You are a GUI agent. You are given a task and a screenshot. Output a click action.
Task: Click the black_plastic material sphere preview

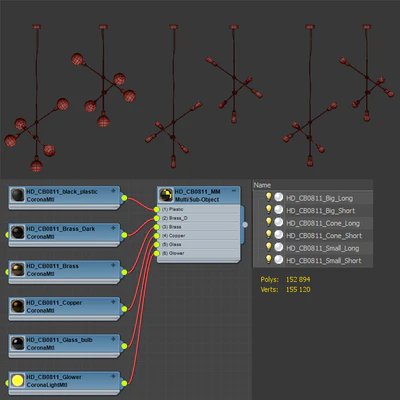click(x=17, y=195)
